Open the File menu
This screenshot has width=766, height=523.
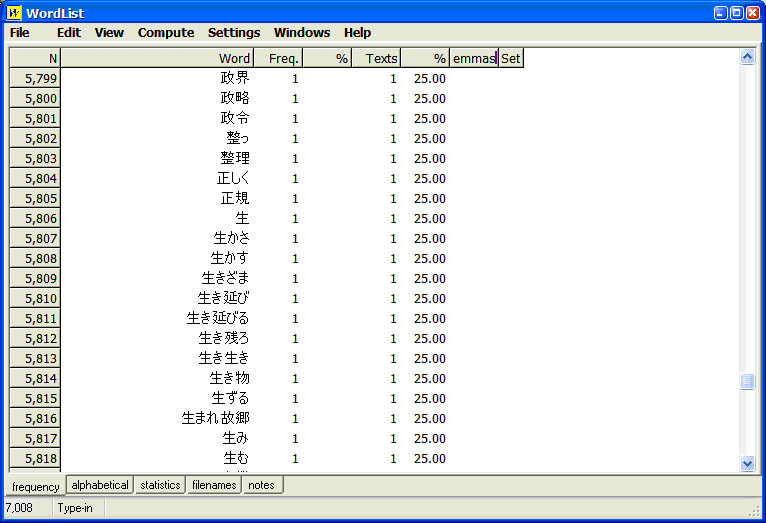click(x=20, y=33)
